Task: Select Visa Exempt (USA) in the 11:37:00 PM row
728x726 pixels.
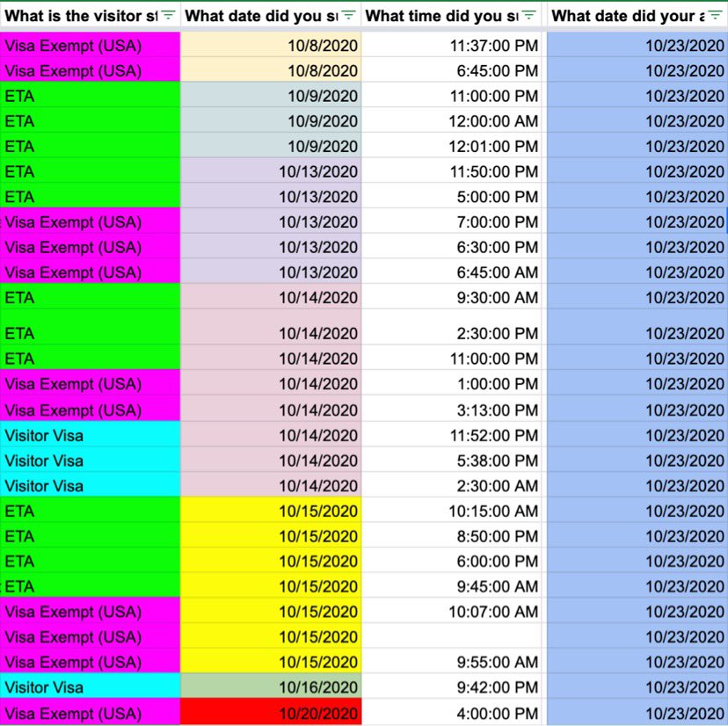Action: [x=90, y=45]
